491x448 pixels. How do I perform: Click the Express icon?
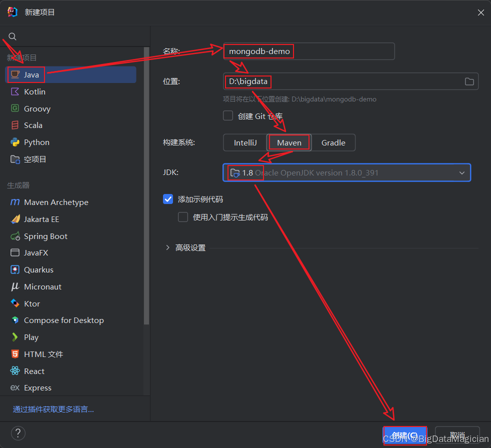15,388
